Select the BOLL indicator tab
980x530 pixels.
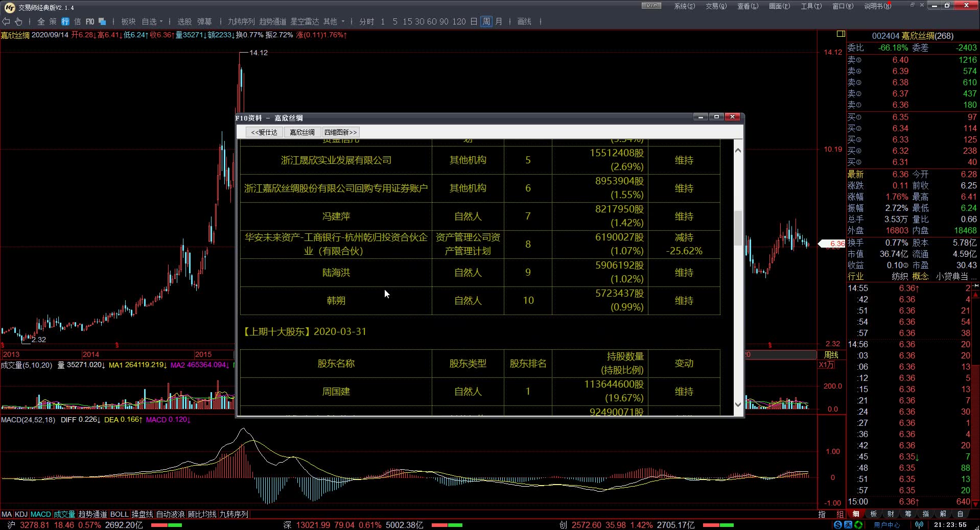click(120, 514)
